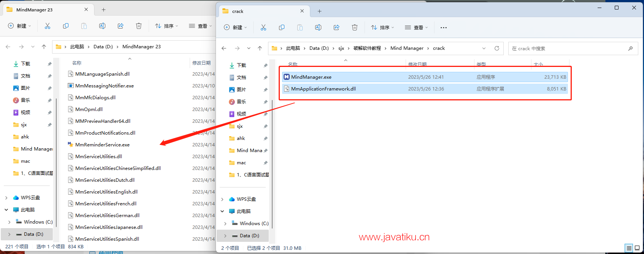Open the 查看 view dropdown in crack window

[x=416, y=27]
